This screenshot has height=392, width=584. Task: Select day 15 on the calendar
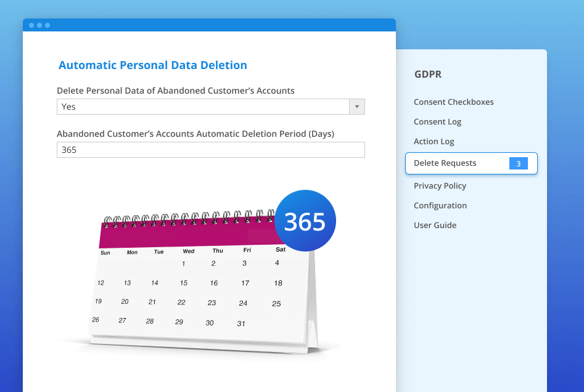point(184,283)
